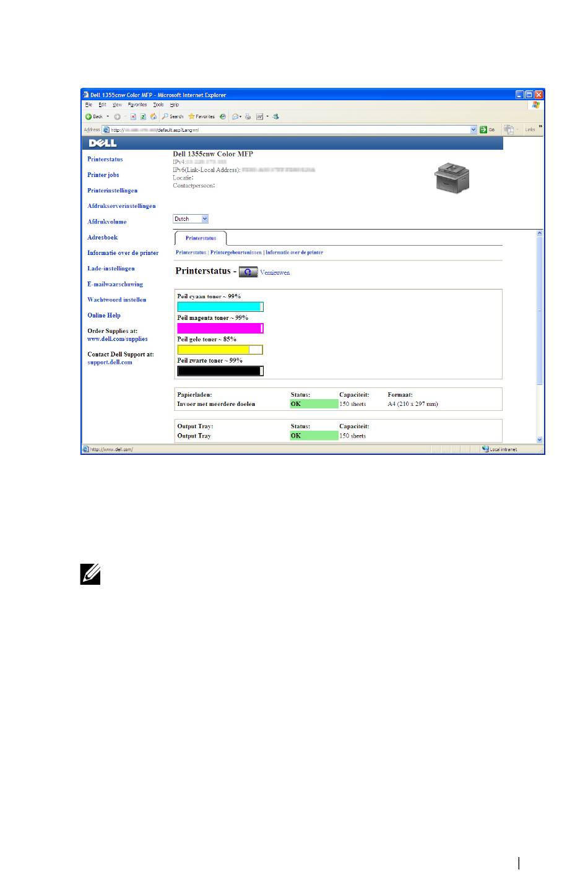Click Informatie over de printer sub-navigation link
588x875 pixels.
click(x=295, y=252)
